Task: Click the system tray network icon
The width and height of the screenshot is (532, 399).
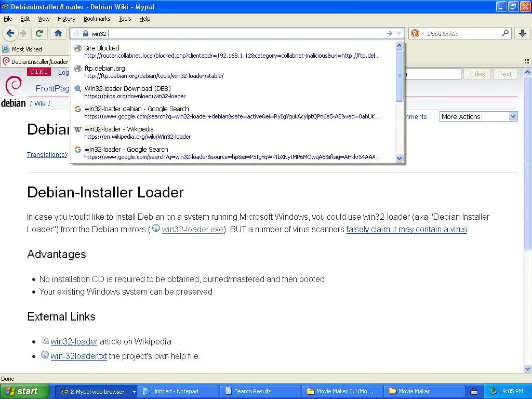Action: [x=494, y=391]
